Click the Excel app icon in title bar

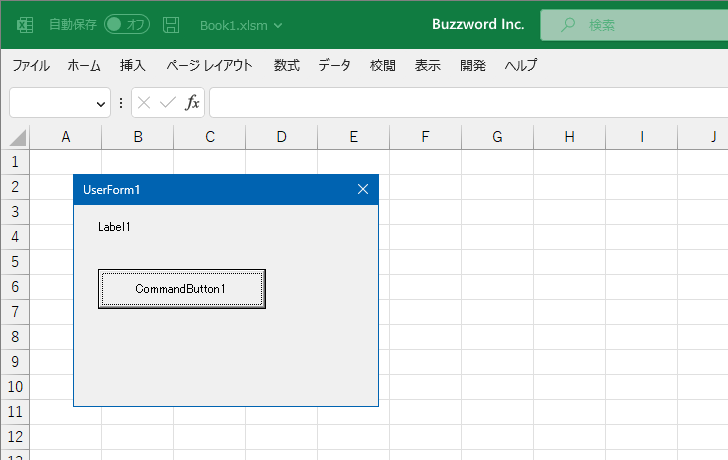point(25,25)
